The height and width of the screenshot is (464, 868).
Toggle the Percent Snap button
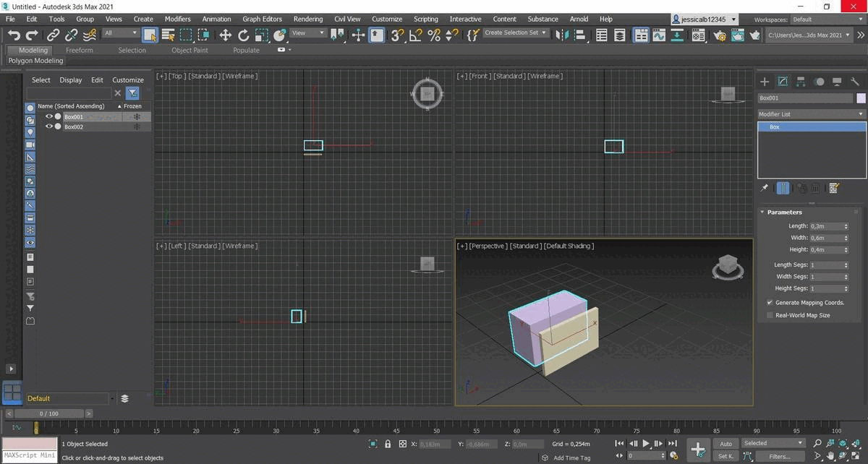tap(433, 34)
